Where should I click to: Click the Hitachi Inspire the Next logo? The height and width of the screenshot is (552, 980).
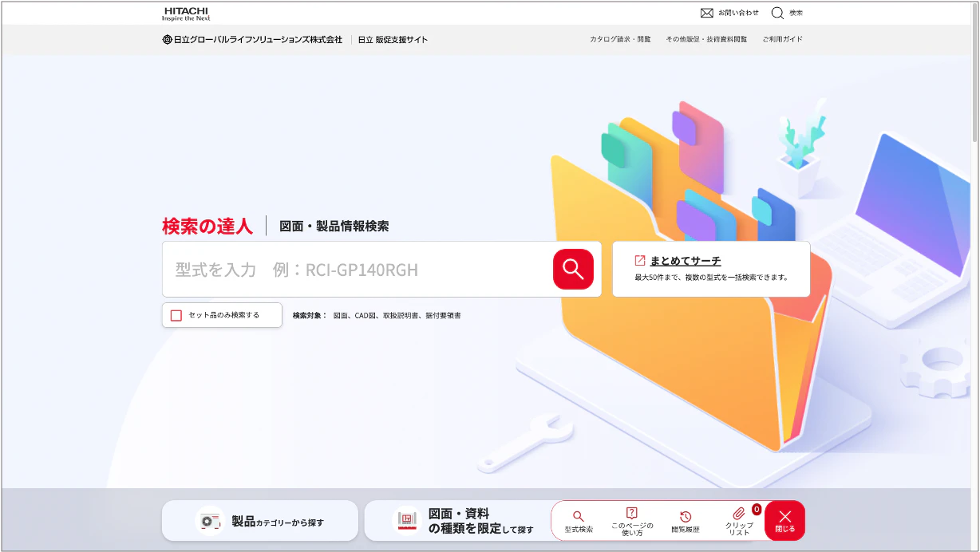tap(186, 14)
